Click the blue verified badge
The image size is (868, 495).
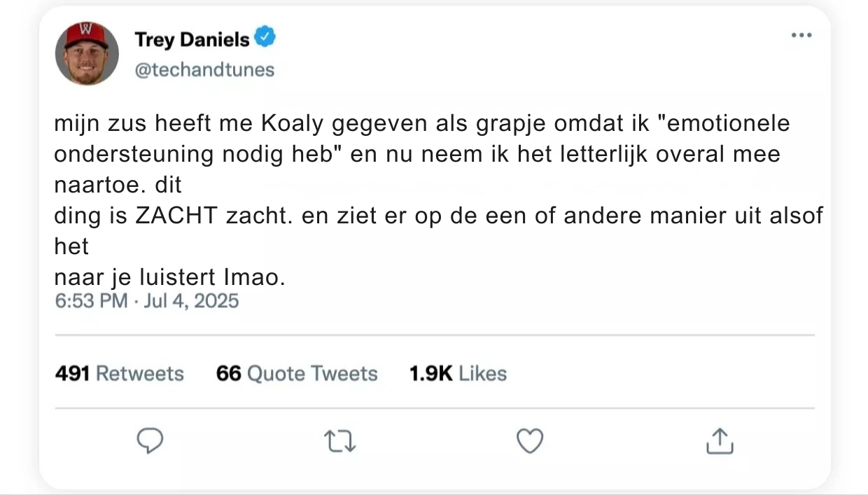(265, 38)
